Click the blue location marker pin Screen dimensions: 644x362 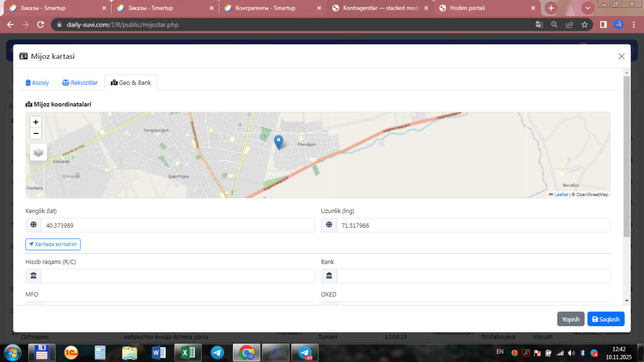point(278,142)
